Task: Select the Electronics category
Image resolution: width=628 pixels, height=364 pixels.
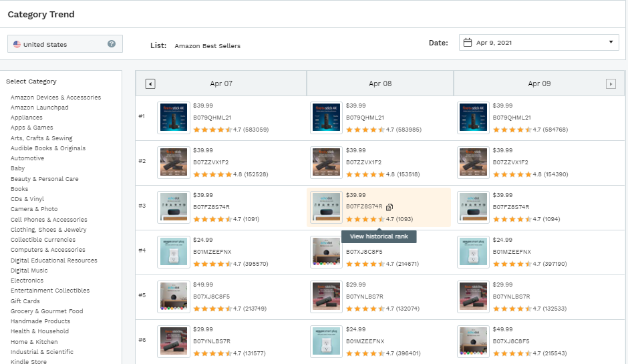Action: pyautogui.click(x=27, y=281)
